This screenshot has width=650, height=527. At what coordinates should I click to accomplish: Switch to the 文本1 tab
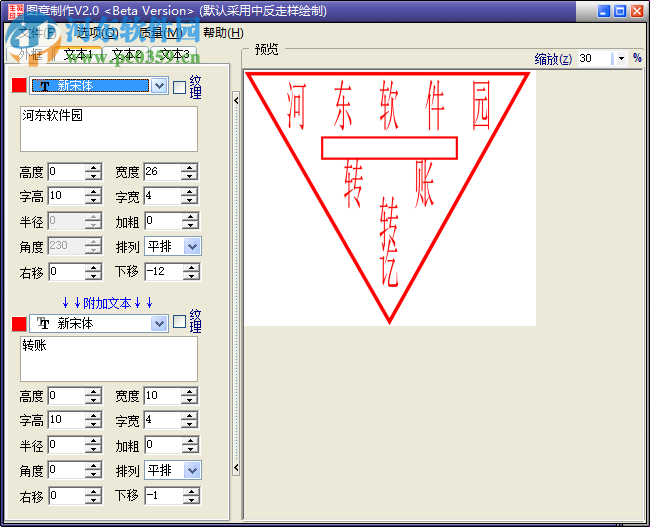point(78,54)
